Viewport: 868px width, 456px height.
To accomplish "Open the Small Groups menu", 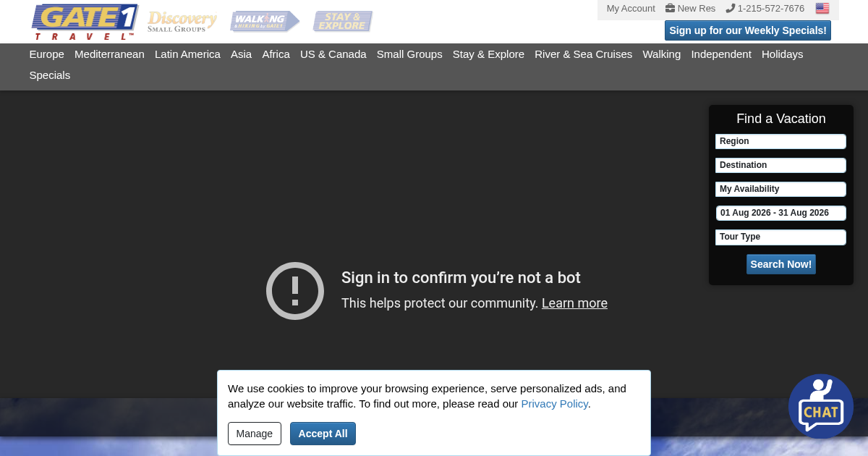I will click(409, 54).
